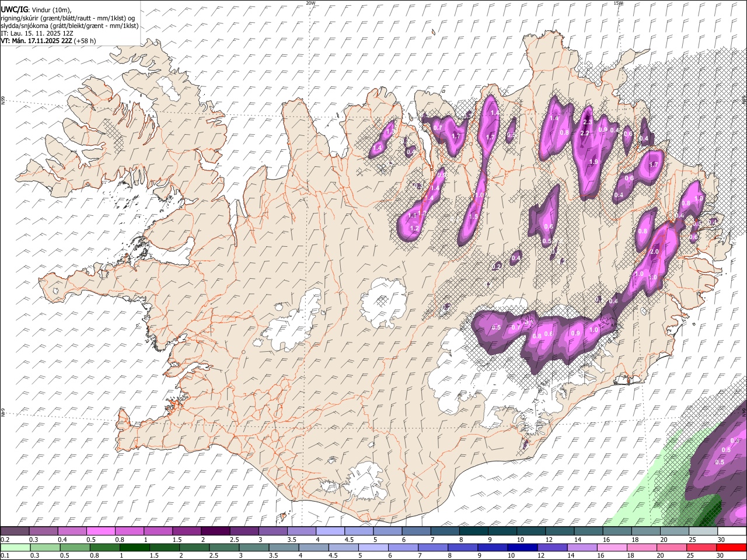The image size is (747, 560).
Task: Click the top-row legend swatch between 0.5 and 0.8
Action: [100, 531]
